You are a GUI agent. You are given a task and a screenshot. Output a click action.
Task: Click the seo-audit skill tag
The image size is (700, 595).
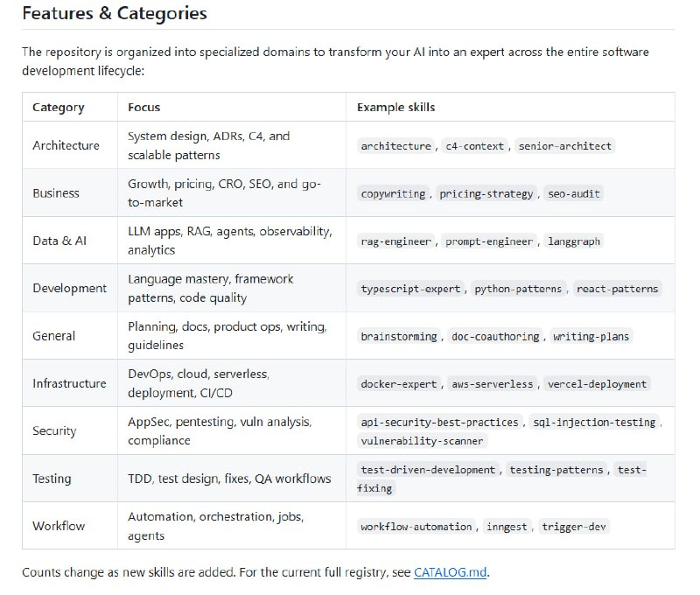[574, 193]
